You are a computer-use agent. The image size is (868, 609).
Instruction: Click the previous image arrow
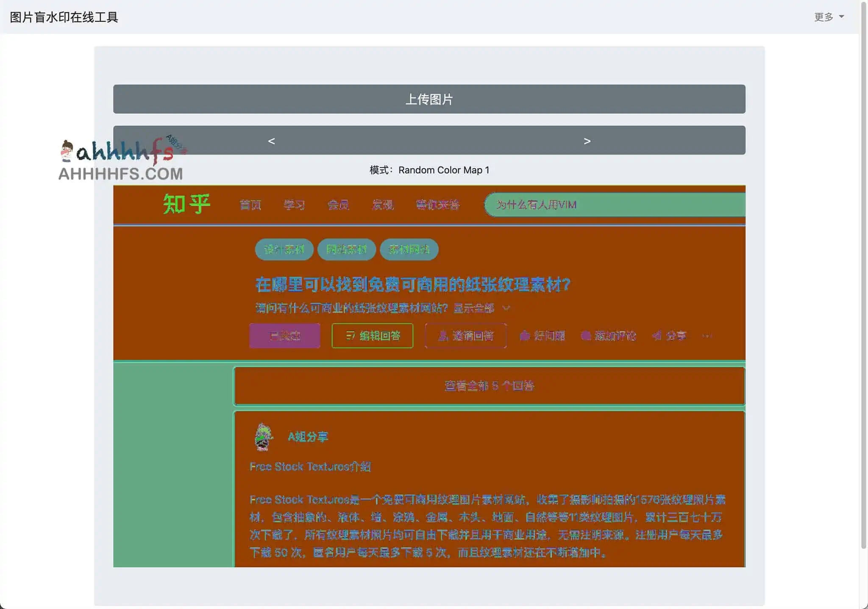point(272,141)
